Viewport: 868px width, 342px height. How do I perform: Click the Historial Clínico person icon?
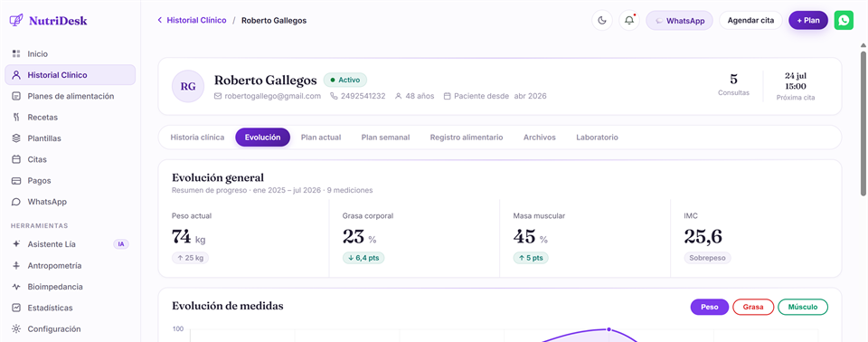coord(16,75)
